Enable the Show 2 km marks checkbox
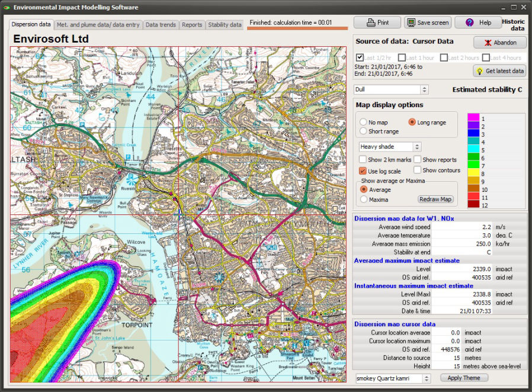 [363, 160]
